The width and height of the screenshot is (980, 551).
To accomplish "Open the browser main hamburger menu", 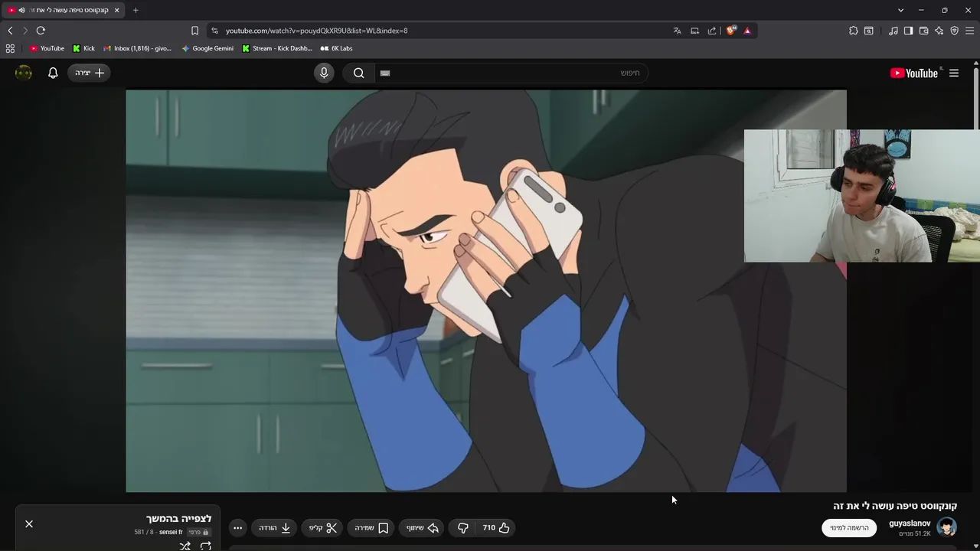I will [969, 31].
